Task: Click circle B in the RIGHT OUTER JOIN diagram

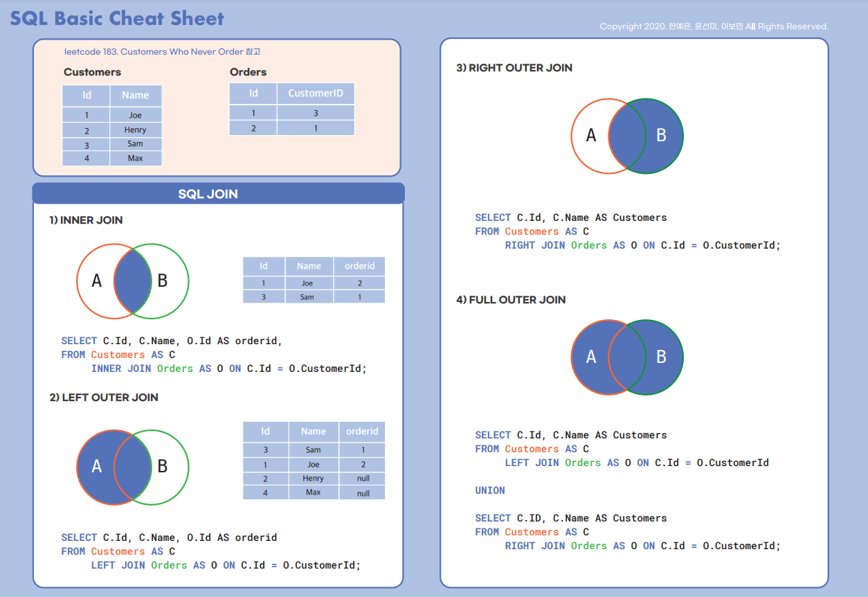Action: 661,136
